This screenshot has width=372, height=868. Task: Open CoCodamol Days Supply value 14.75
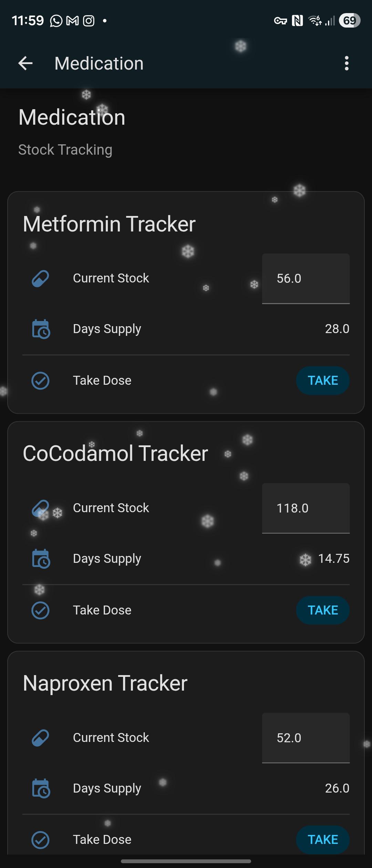pyautogui.click(x=333, y=558)
